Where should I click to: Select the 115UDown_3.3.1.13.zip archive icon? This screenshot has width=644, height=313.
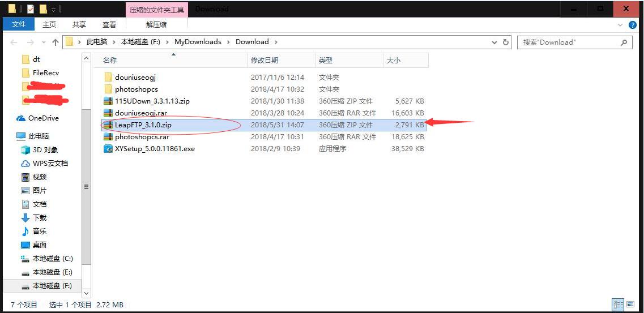pos(108,101)
